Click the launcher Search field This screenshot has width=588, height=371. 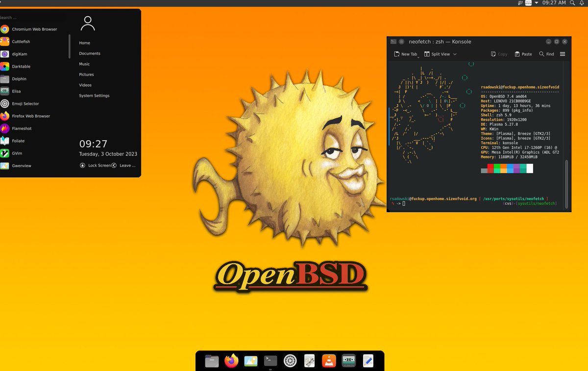(34, 18)
